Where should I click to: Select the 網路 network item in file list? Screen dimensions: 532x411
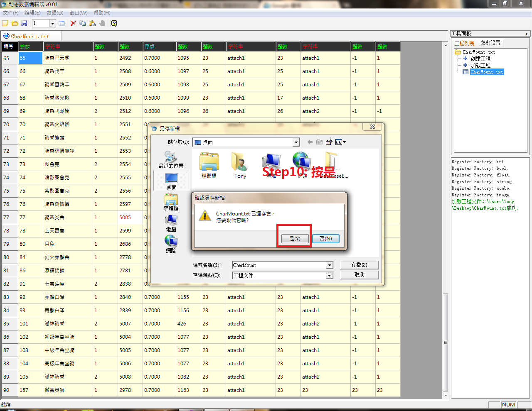[x=302, y=165]
